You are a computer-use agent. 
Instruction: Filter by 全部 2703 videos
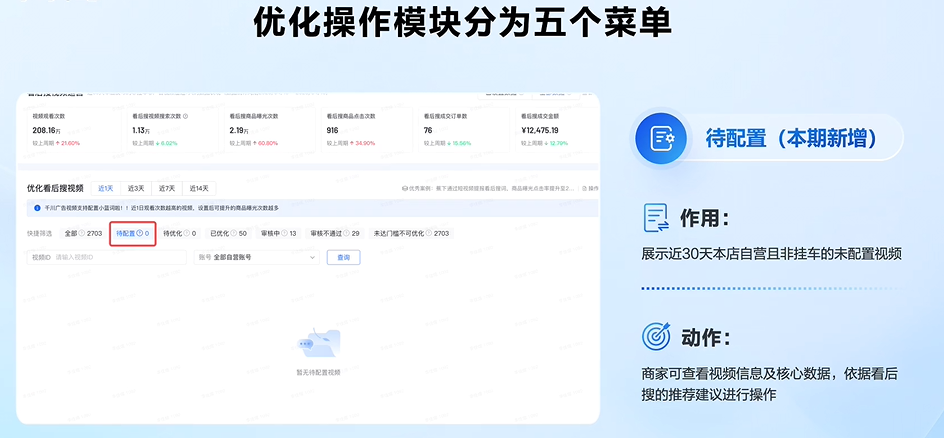coord(82,233)
